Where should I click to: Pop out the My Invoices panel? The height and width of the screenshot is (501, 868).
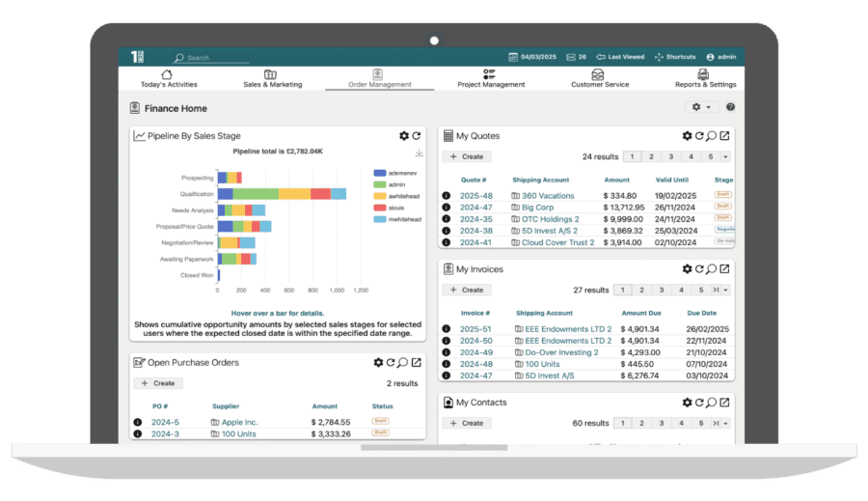tap(724, 269)
